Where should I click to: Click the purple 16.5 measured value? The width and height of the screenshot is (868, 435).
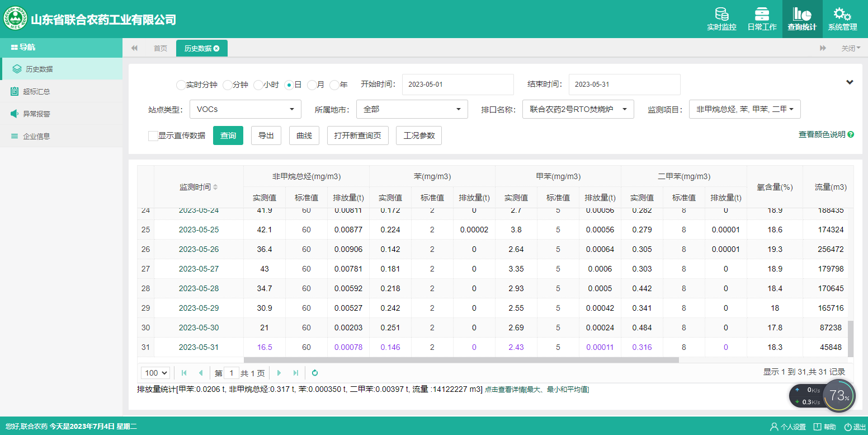pos(265,347)
